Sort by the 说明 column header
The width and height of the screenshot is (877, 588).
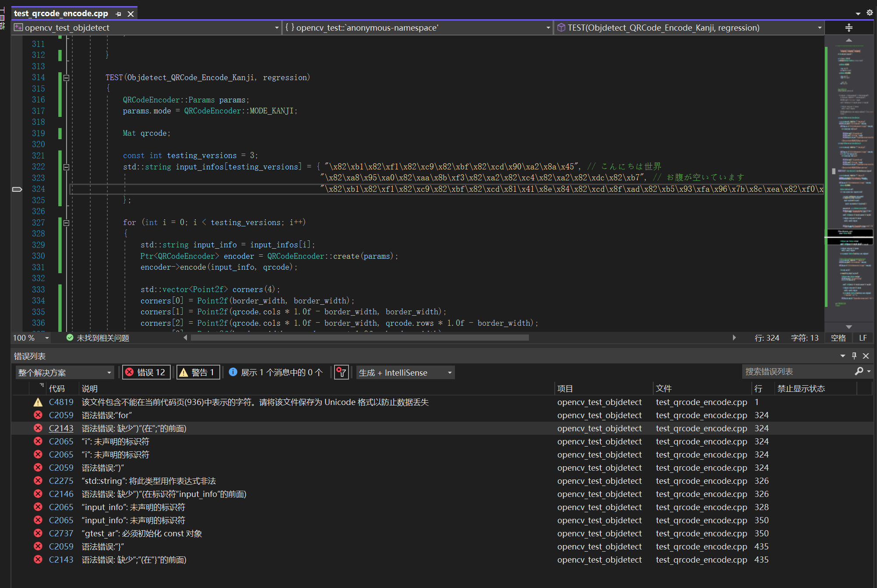click(x=90, y=388)
